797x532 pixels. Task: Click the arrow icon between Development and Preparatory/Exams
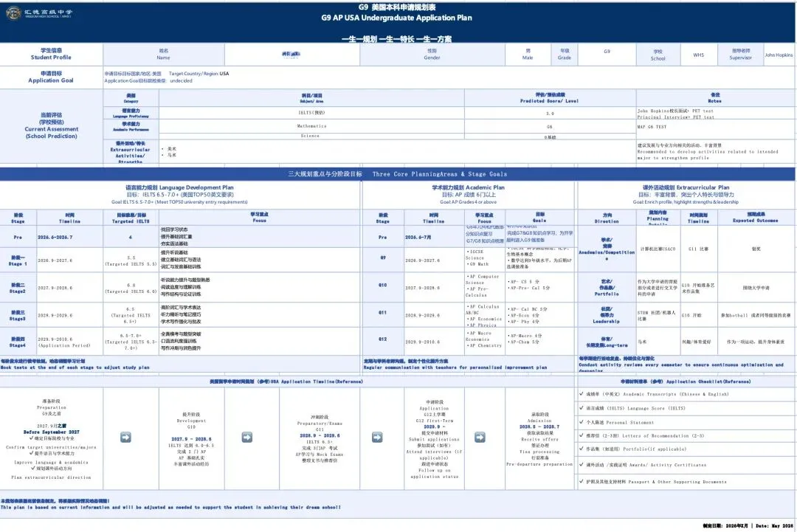tap(247, 438)
